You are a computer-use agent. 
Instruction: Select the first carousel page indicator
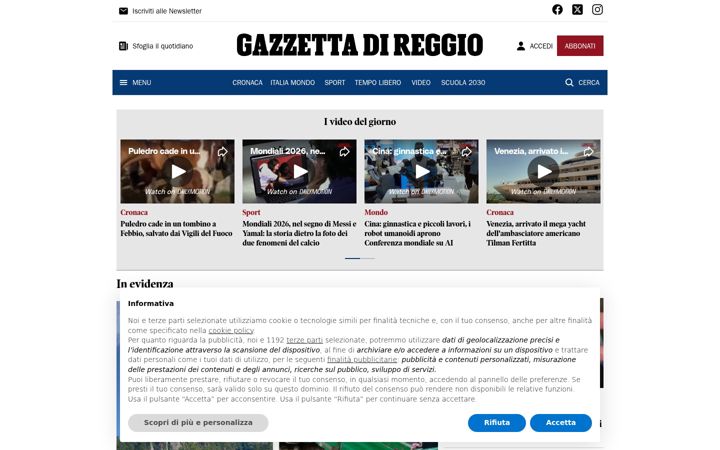(352, 259)
